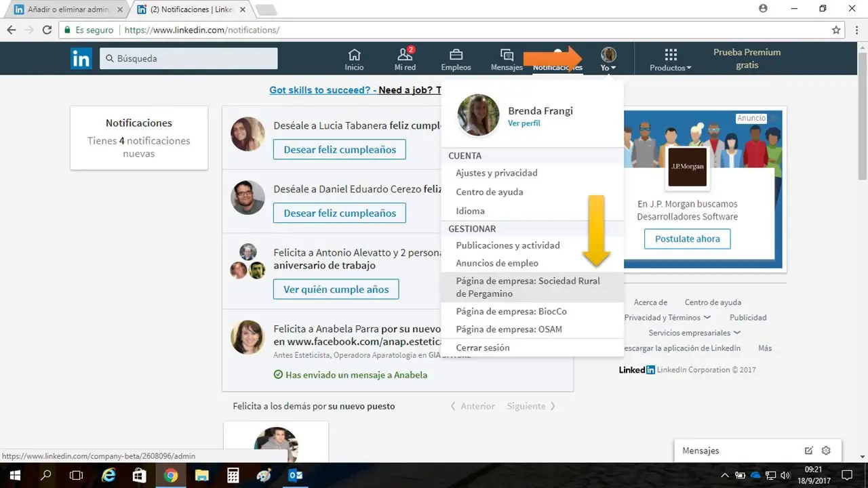Click Cerrar sesión to sign out
The width and height of the screenshot is (868, 488).
(483, 348)
